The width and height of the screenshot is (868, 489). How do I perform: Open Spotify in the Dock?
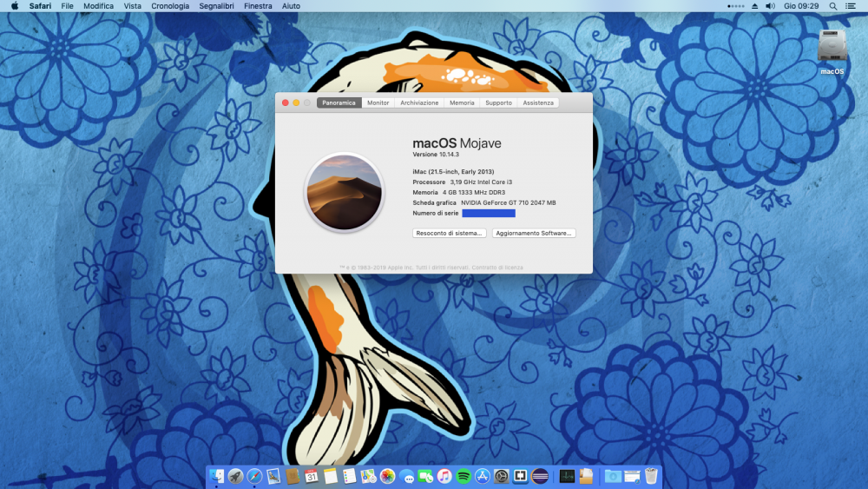click(464, 476)
